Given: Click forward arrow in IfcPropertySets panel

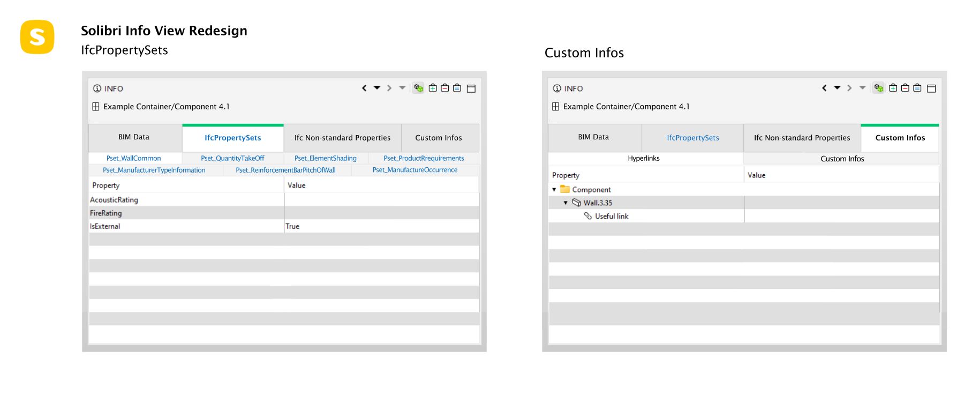Looking at the screenshot, I should (x=389, y=88).
